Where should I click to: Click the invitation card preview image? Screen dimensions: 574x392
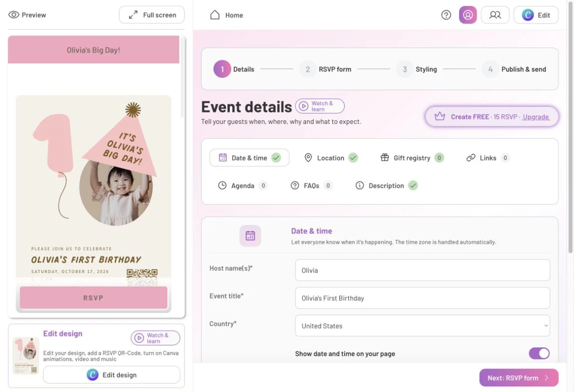pyautogui.click(x=93, y=191)
